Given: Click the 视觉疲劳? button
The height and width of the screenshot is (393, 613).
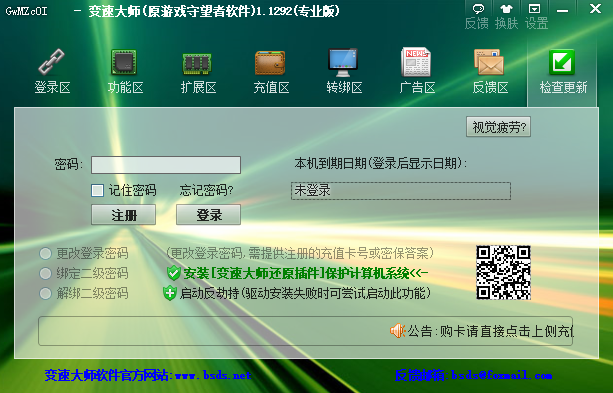Looking at the screenshot, I should tap(498, 127).
